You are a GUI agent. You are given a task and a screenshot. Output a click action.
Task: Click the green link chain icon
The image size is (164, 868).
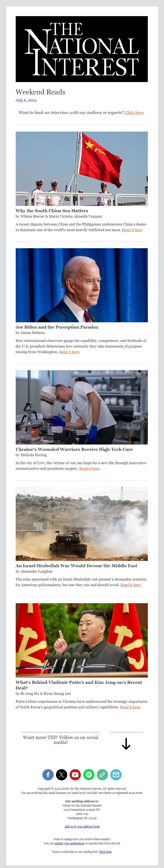102,774
